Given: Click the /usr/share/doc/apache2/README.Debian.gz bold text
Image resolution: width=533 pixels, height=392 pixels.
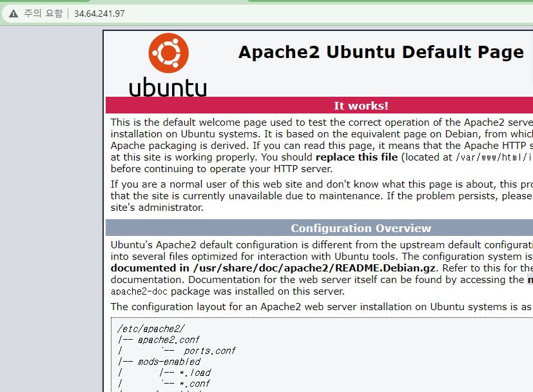Looking at the screenshot, I should [314, 268].
